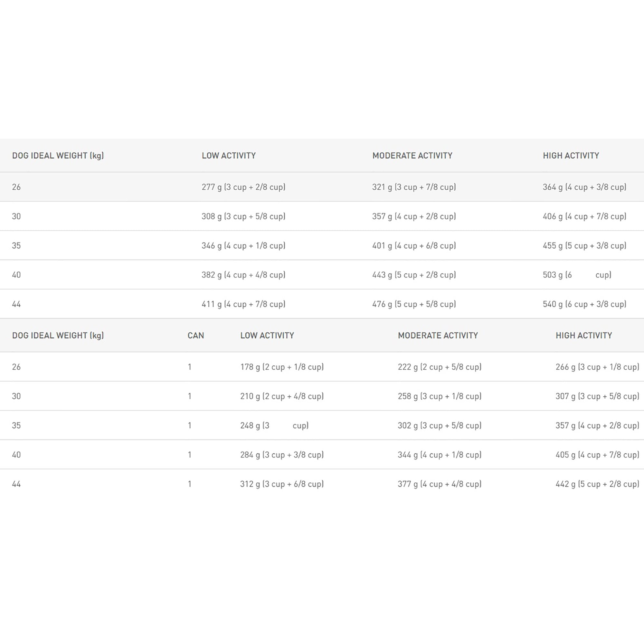Click the CAN column header
The width and height of the screenshot is (644, 644).
pyautogui.click(x=196, y=335)
